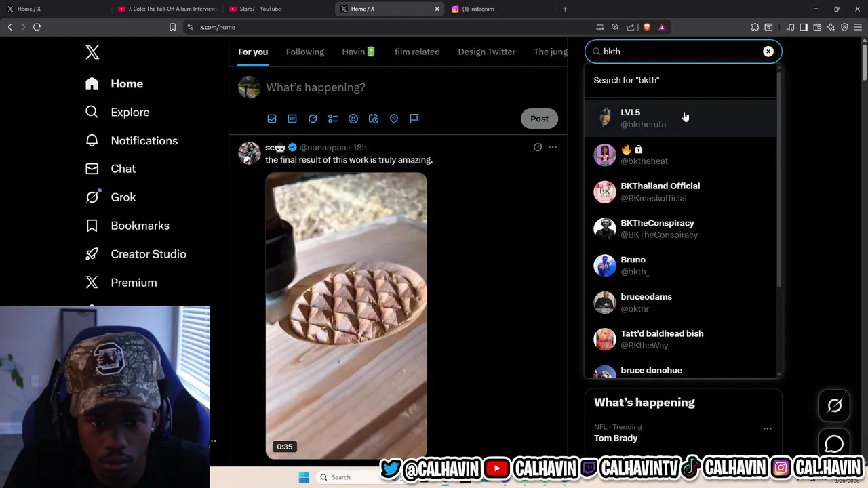Go back in browser history
The height and width of the screenshot is (488, 868).
point(9,27)
